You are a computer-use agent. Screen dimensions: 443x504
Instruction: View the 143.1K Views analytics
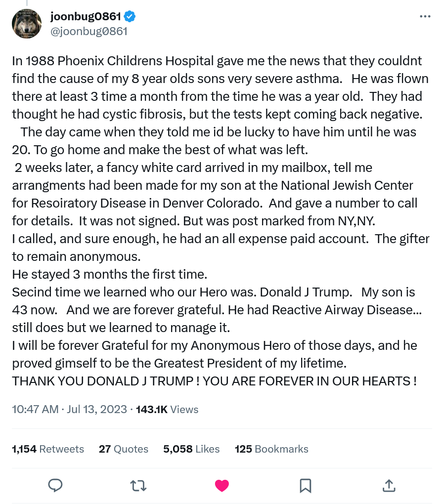(167, 409)
